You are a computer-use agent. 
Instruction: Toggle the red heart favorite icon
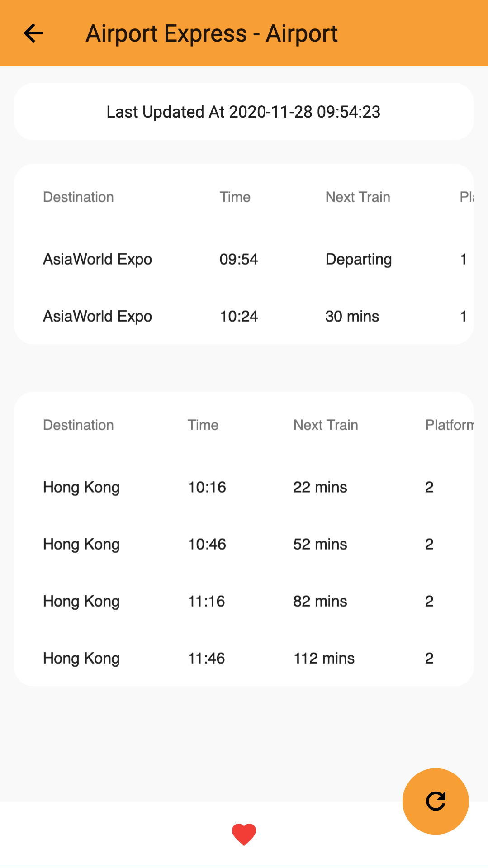[x=244, y=834]
